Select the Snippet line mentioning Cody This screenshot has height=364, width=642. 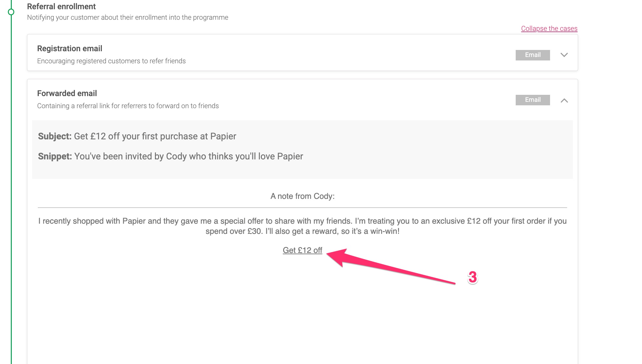pyautogui.click(x=171, y=156)
